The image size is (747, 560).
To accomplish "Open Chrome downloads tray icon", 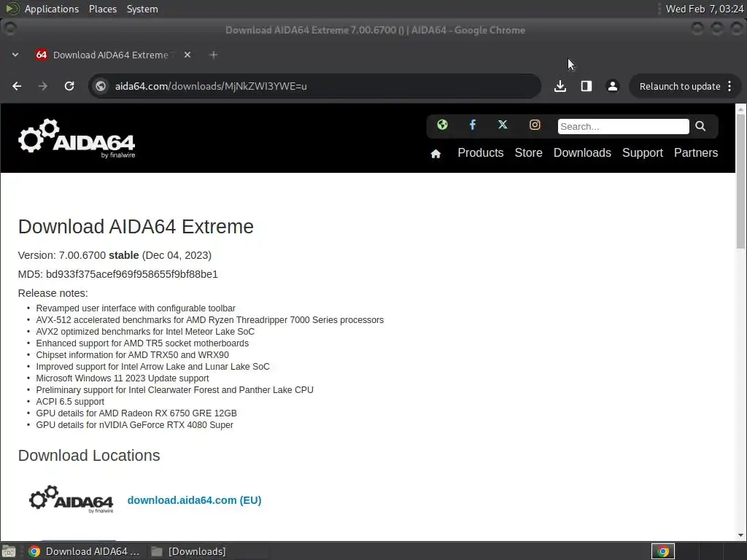I will coord(560,86).
